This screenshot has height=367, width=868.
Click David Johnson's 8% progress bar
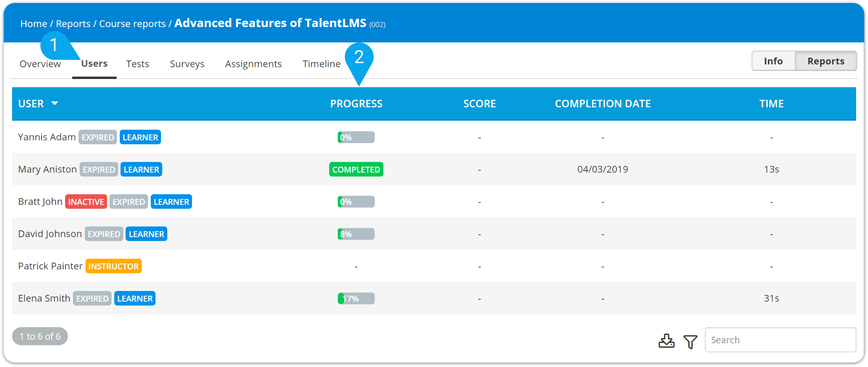tap(356, 234)
